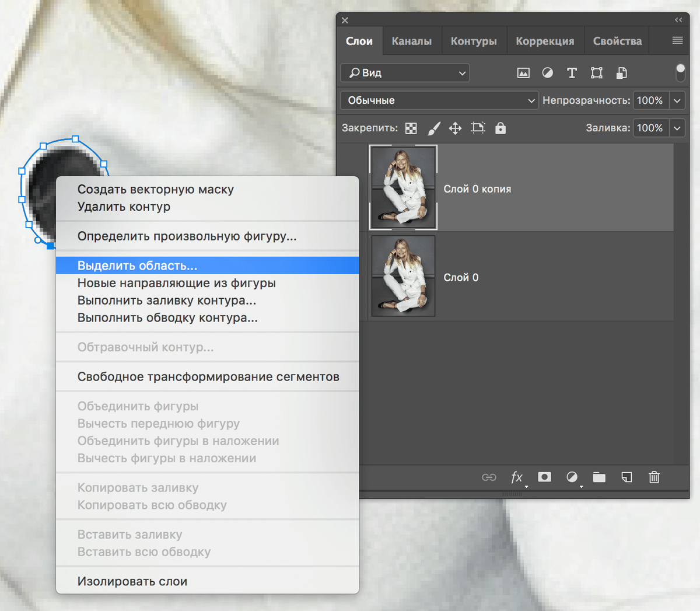This screenshot has height=611, width=700.
Task: Click the delete layer trash icon
Action: tap(654, 477)
